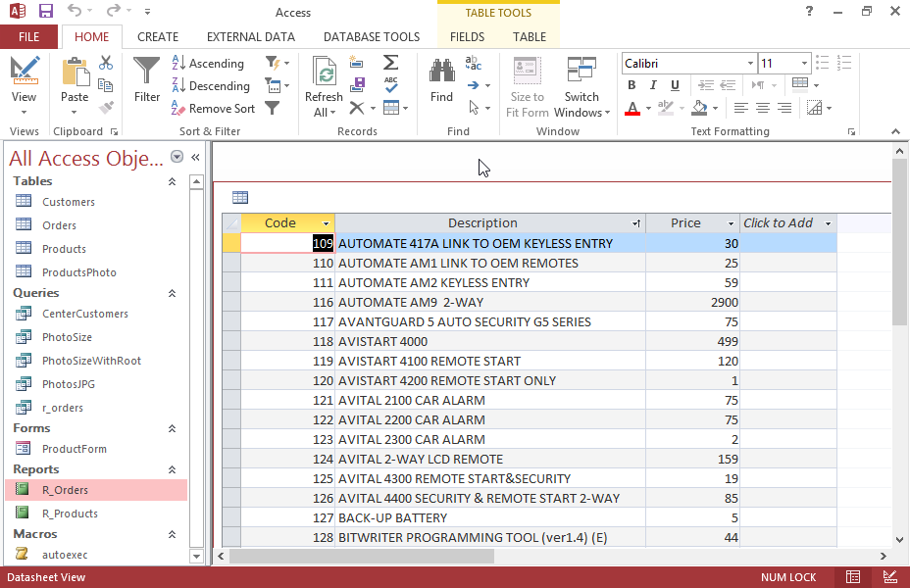Click the Find binoculars button
The image size is (910, 588).
pos(441,80)
